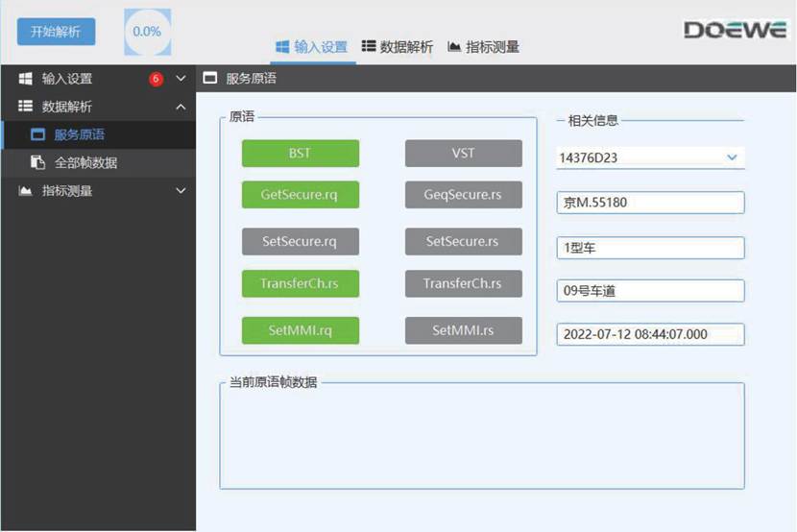797x532 pixels.
Task: Click the 0.0% progress indicator
Action: (x=147, y=32)
